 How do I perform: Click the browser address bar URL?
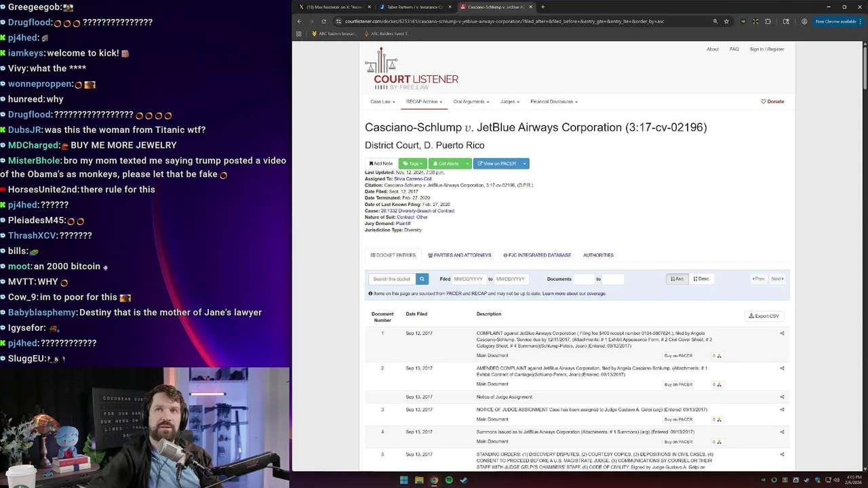[x=504, y=21]
